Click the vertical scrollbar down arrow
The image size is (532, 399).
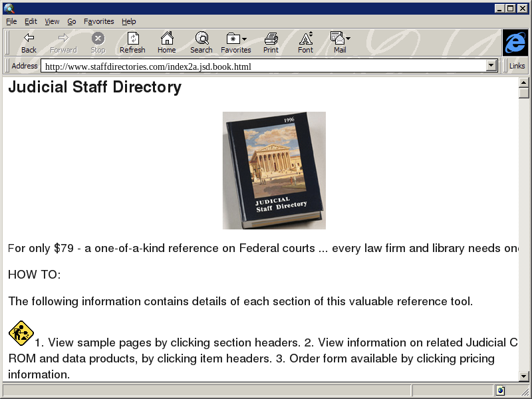[x=523, y=376]
